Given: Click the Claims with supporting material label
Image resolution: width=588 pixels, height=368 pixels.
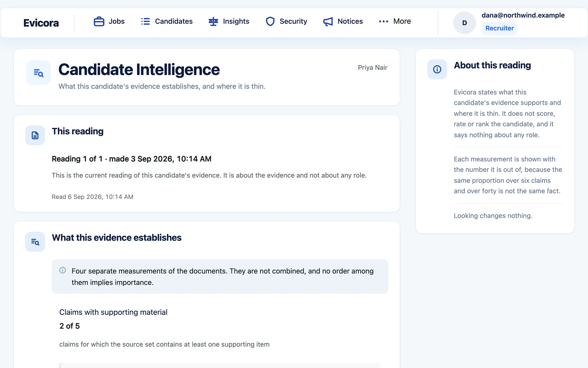Looking at the screenshot, I should coord(113,312).
